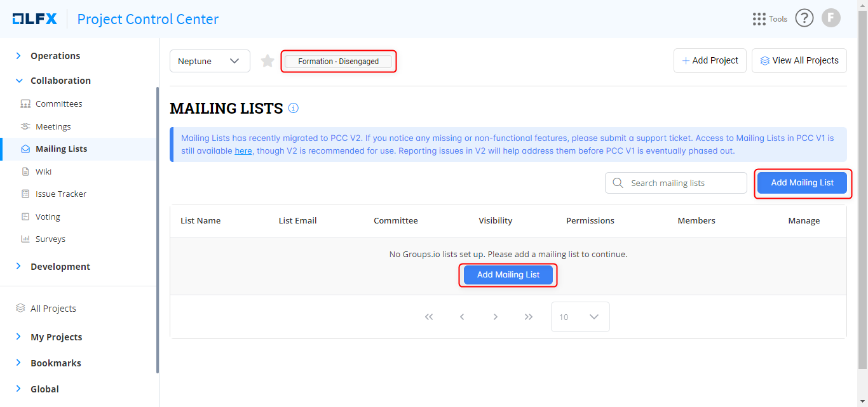Image resolution: width=868 pixels, height=407 pixels.
Task: Jump to last page of results
Action: pyautogui.click(x=528, y=317)
